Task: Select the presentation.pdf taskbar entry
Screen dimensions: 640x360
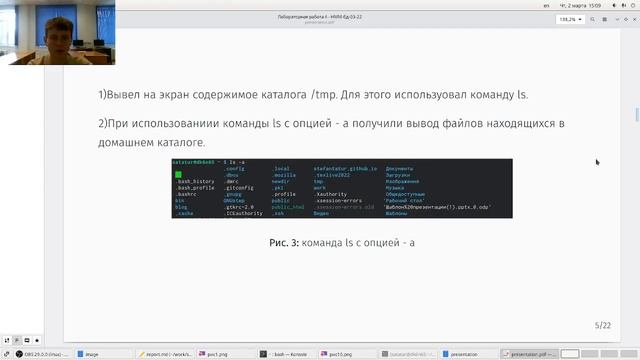Action: (x=529, y=354)
